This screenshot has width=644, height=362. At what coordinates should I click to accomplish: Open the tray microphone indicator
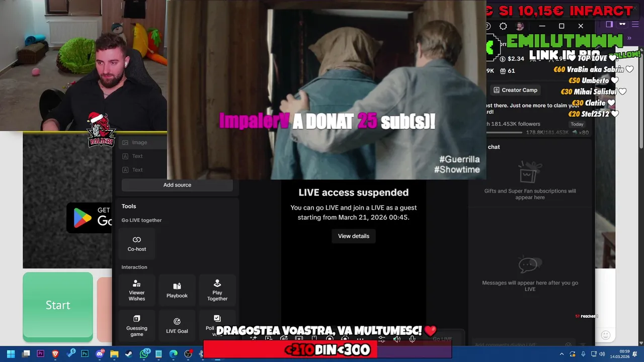[x=583, y=354]
